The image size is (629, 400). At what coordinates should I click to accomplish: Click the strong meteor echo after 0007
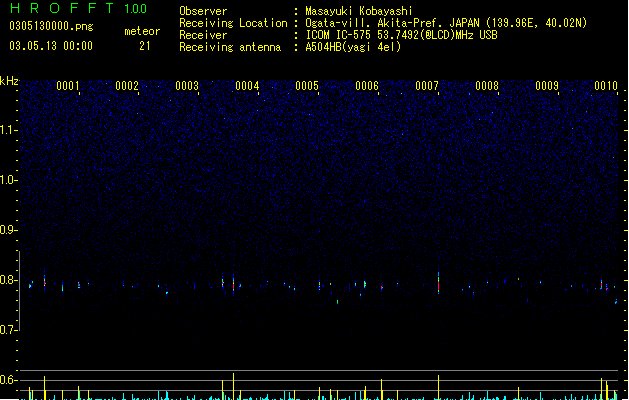click(438, 281)
